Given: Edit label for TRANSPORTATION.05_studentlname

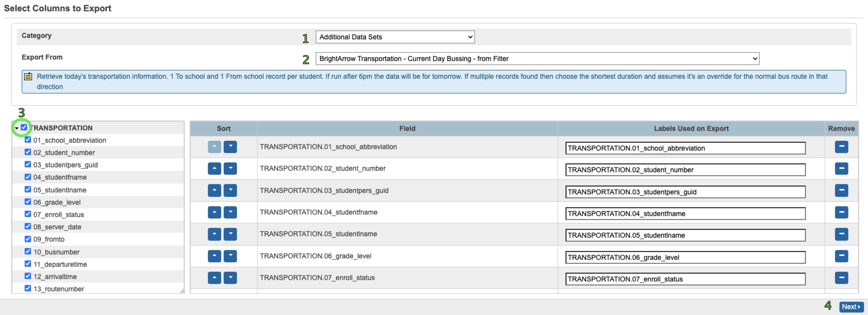Looking at the screenshot, I should [685, 235].
